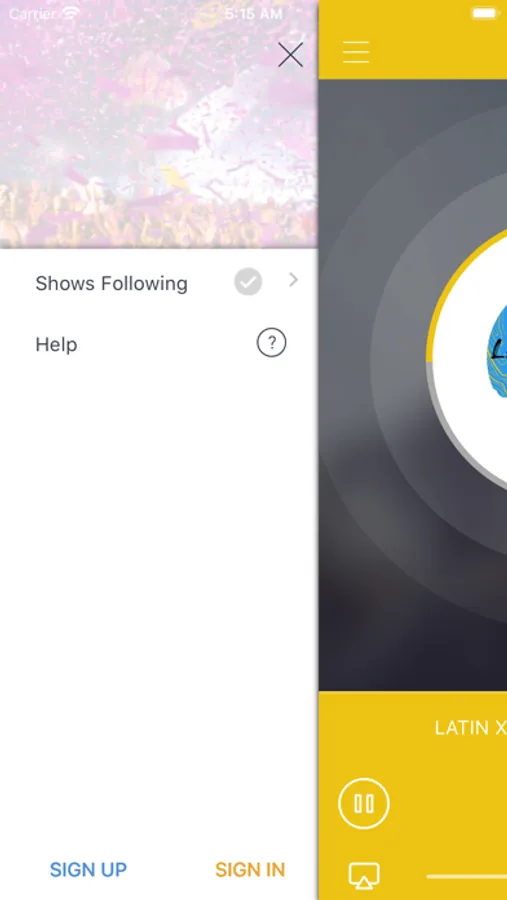Open AirPlay casting icon

click(x=364, y=875)
